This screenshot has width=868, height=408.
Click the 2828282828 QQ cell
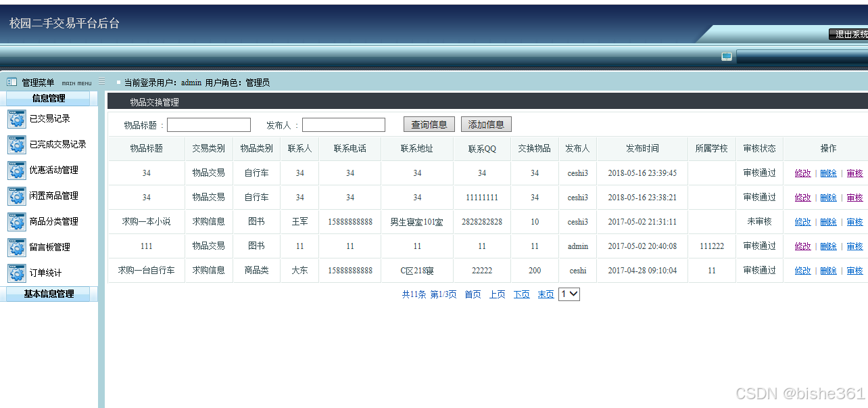tap(482, 221)
